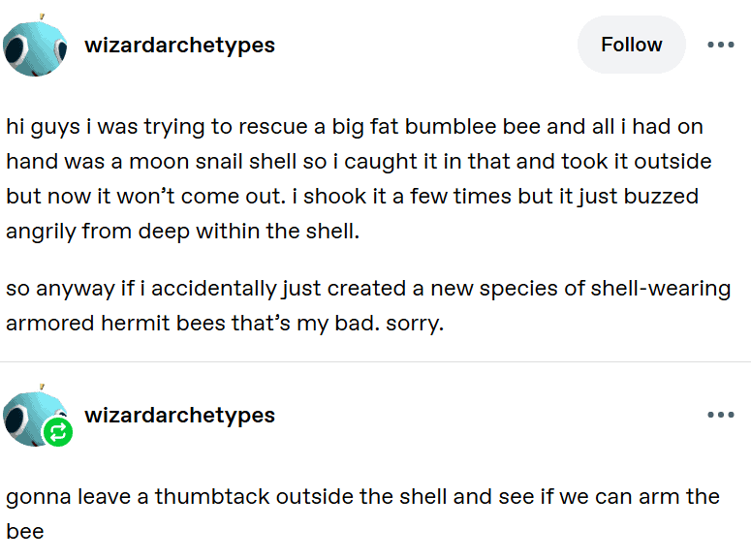Click the phrase "moon snail shell"
This screenshot has width=751, height=560.
213,162
